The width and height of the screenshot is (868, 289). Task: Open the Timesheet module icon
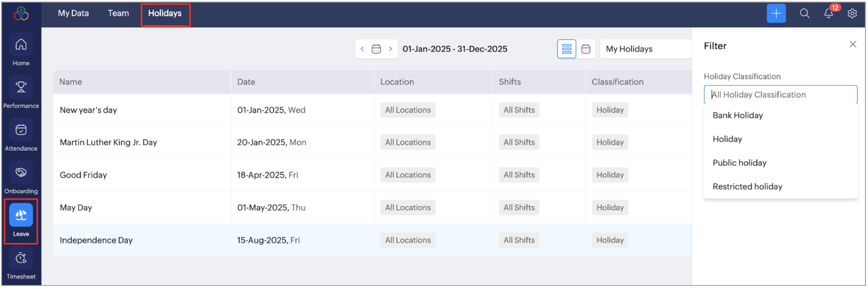[x=21, y=258]
